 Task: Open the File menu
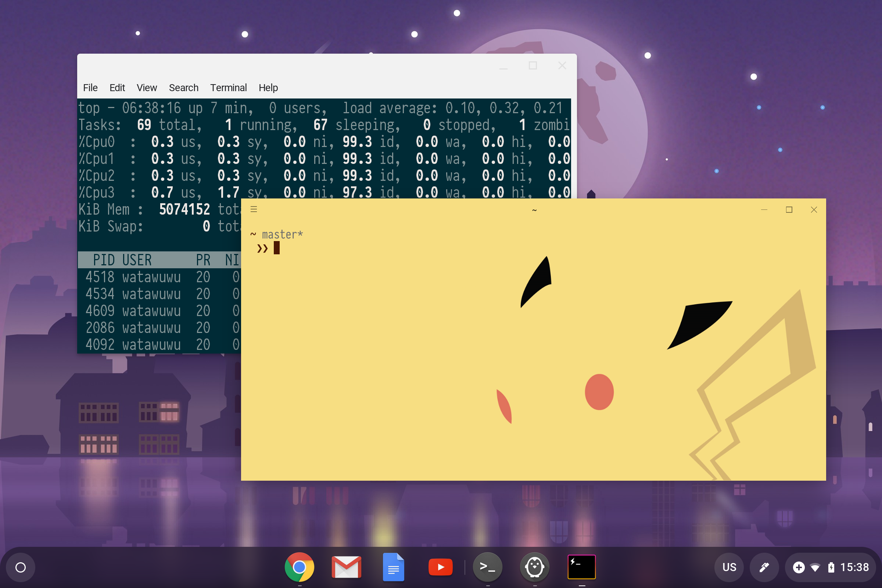[90, 88]
